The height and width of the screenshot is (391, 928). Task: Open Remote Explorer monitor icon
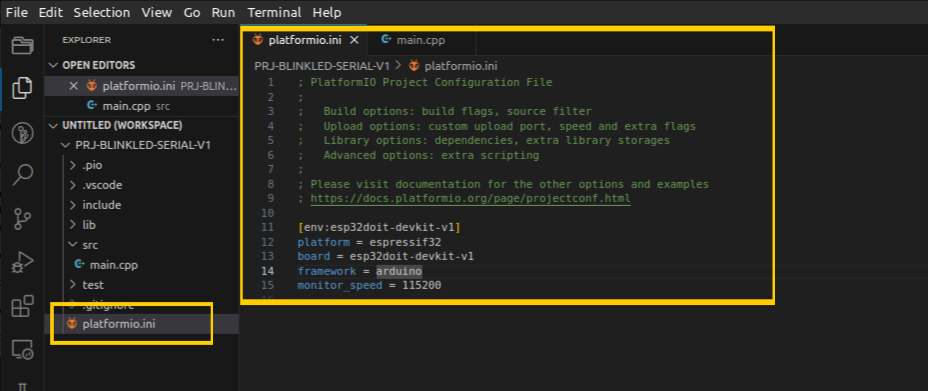22,350
